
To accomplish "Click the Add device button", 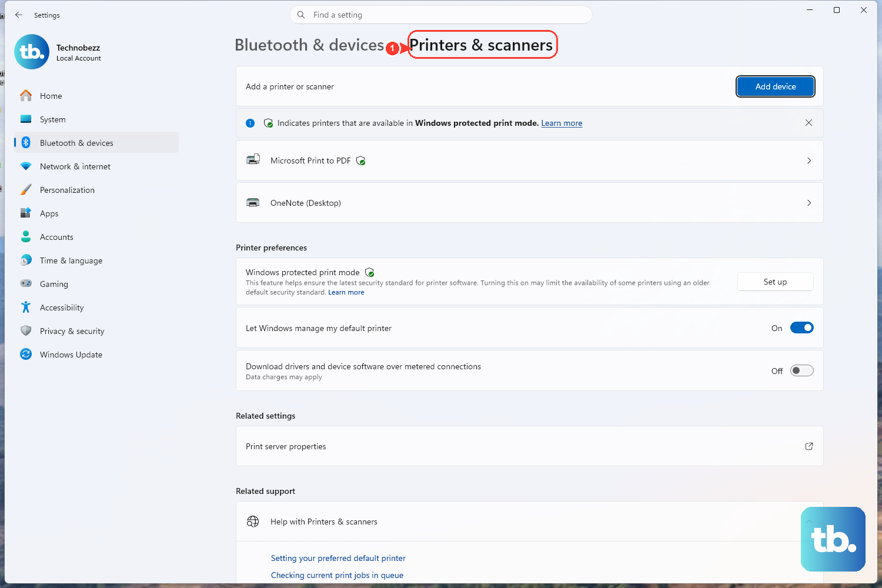I will coord(776,86).
